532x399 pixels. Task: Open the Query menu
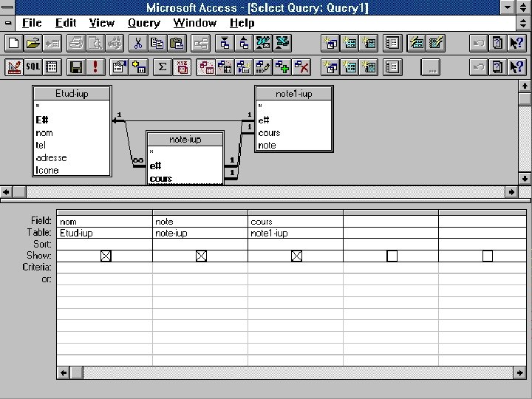pos(144,23)
